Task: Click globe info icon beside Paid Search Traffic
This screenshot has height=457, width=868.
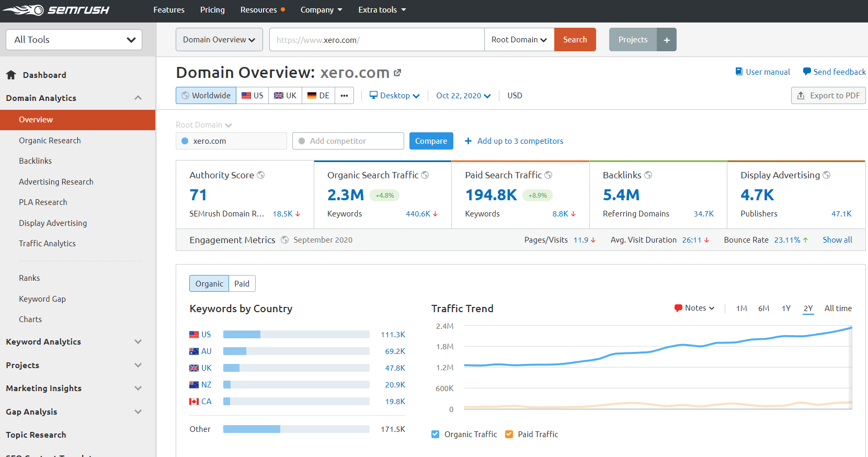Action: click(x=549, y=175)
